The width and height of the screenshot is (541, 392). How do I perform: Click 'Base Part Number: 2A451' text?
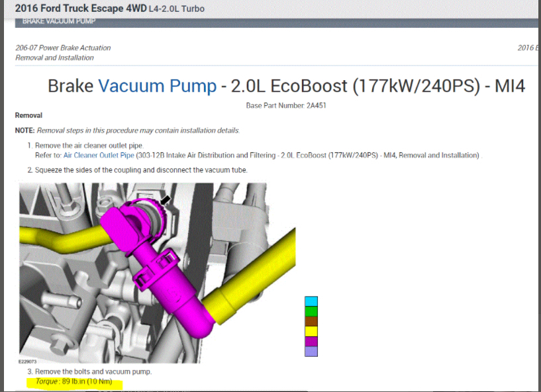(286, 105)
